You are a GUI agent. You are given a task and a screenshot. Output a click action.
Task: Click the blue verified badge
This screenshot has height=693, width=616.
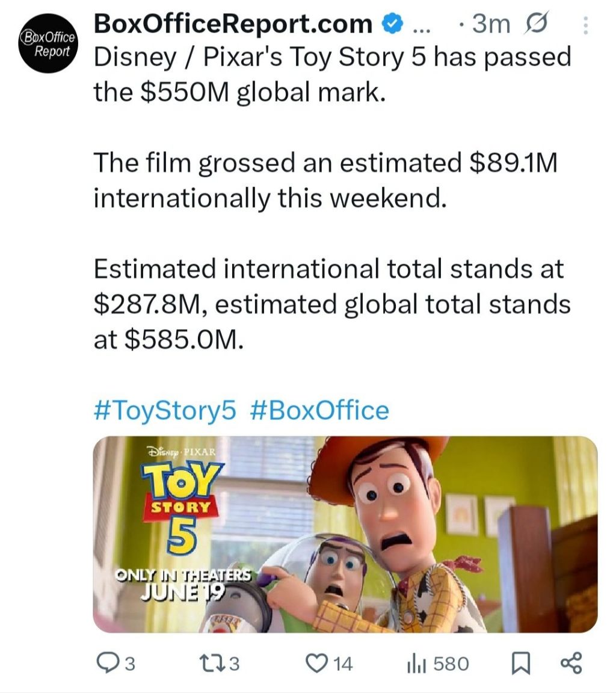(393, 24)
